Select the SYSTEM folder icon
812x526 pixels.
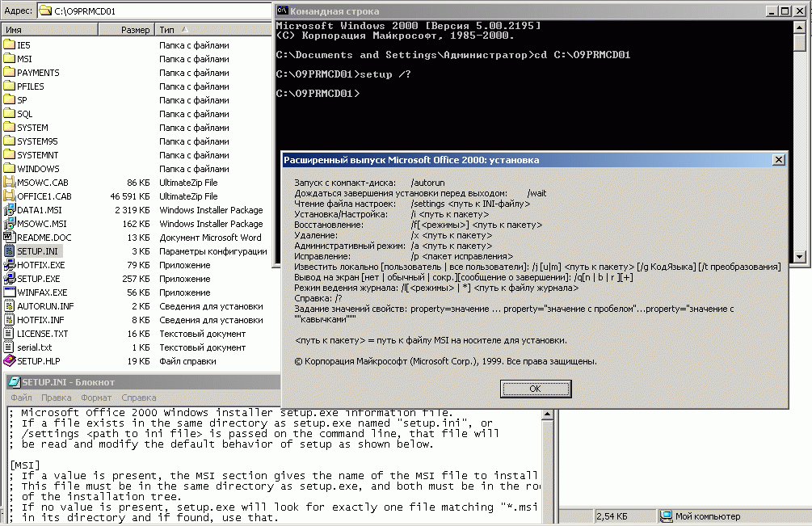[10, 127]
